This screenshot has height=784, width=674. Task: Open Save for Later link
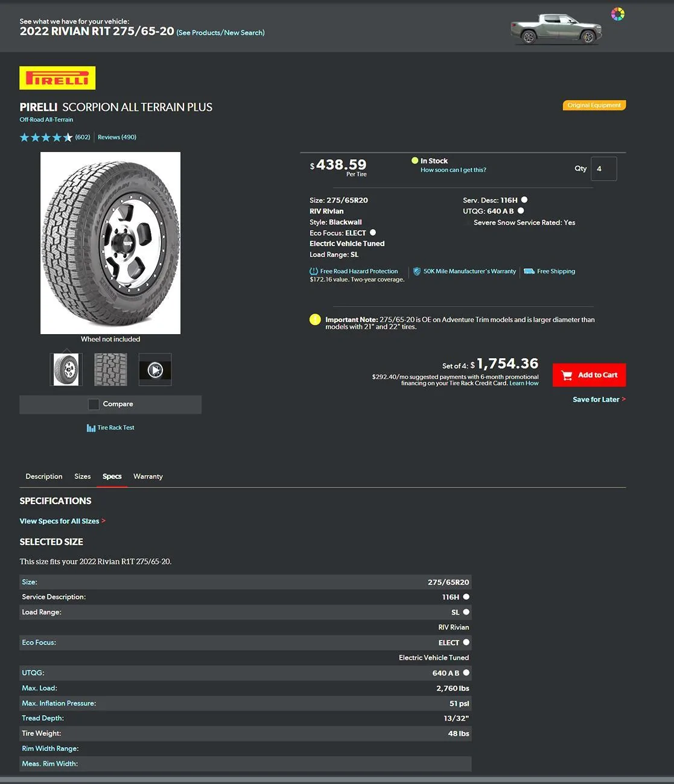[x=599, y=399]
